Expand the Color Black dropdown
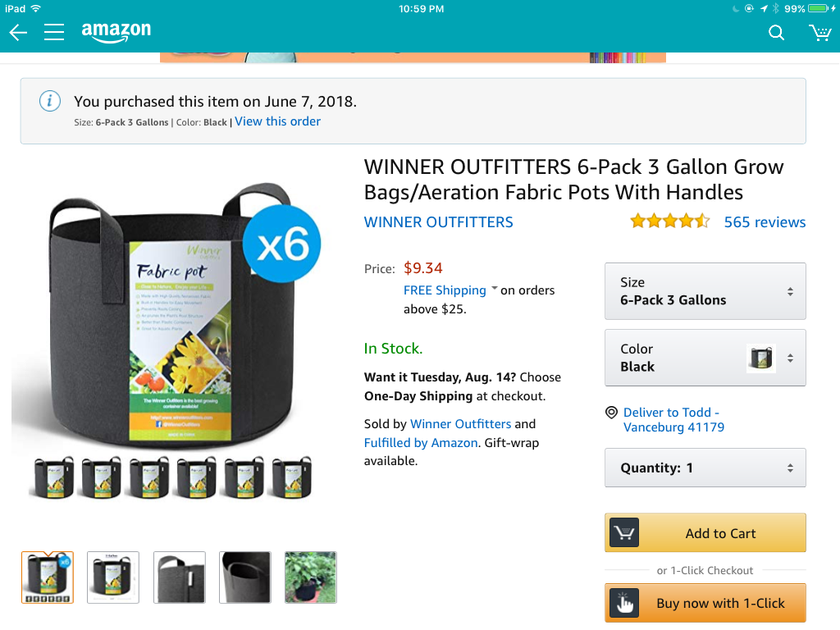 point(705,358)
